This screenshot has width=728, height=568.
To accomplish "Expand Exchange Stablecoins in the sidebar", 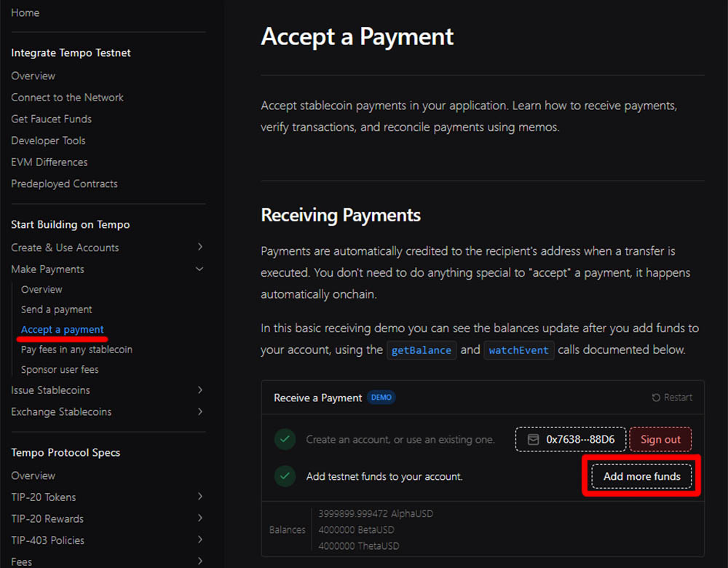I will [x=200, y=412].
